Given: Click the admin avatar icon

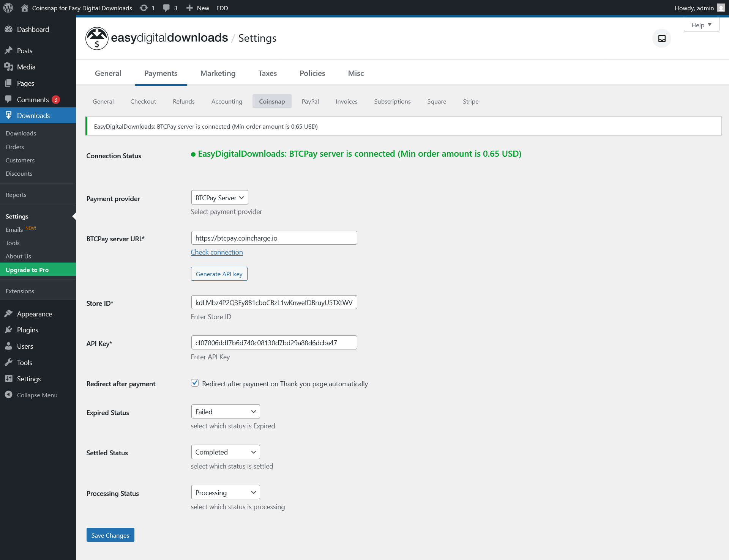Looking at the screenshot, I should coord(721,8).
